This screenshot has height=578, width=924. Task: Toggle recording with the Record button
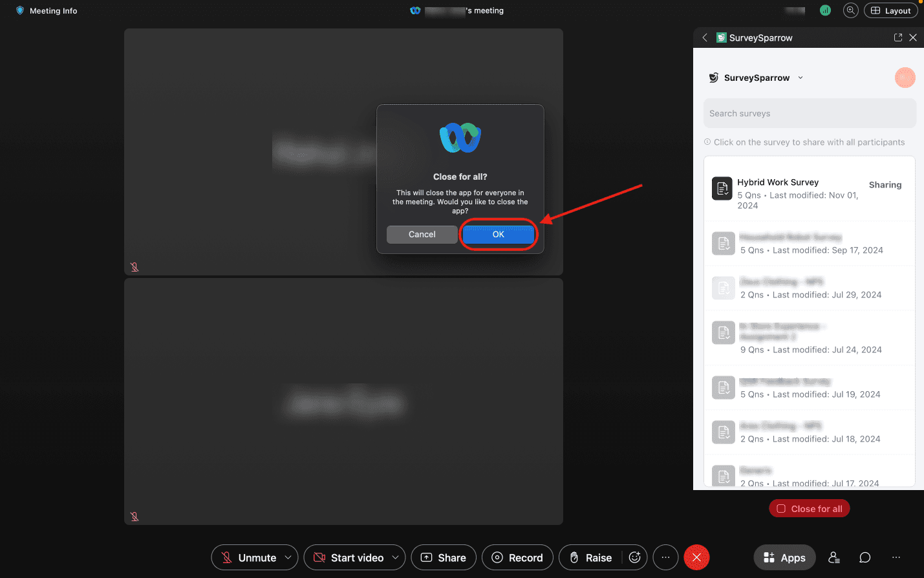[x=517, y=557]
